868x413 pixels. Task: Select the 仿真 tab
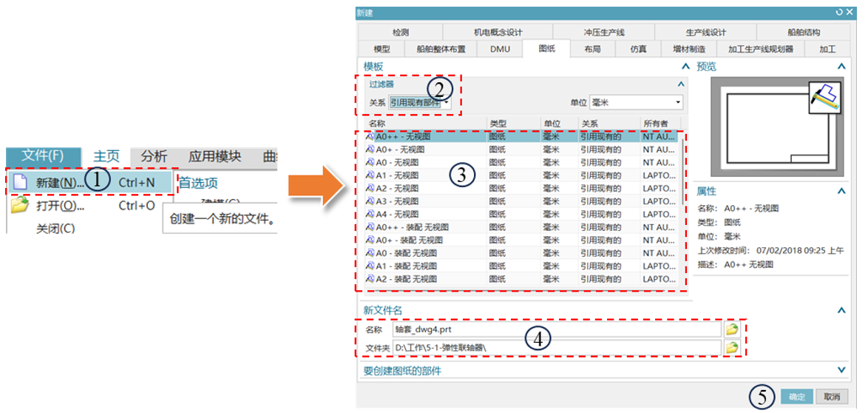pyautogui.click(x=638, y=49)
